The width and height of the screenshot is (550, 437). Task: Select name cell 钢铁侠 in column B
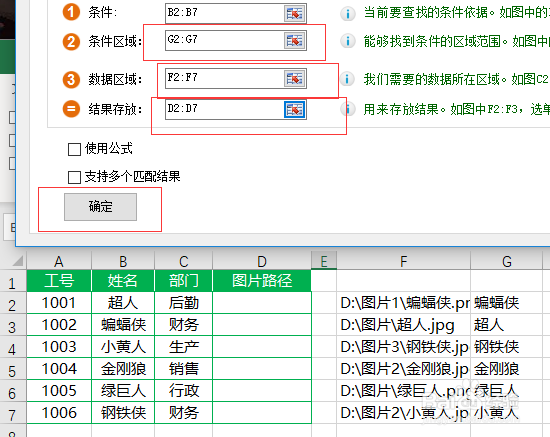(123, 412)
